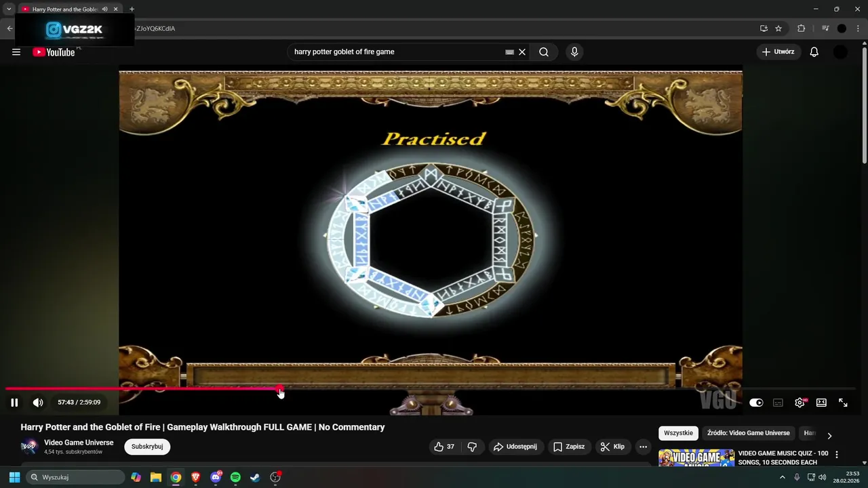Seek using the red video progress bar
Image resolution: width=868 pixels, height=488 pixels.
click(x=431, y=389)
